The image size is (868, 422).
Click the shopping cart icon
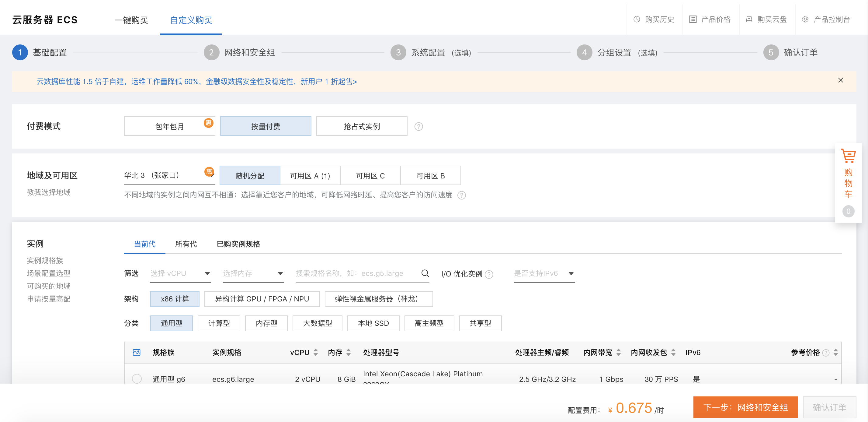[848, 156]
